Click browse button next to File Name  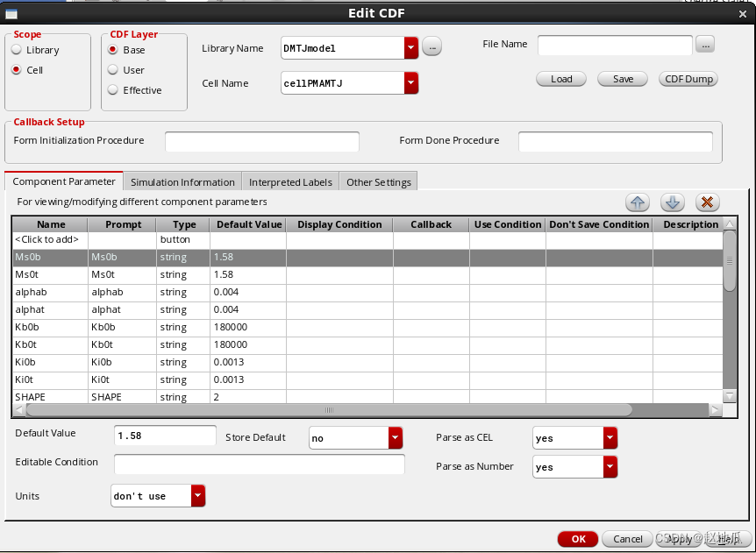tap(706, 45)
